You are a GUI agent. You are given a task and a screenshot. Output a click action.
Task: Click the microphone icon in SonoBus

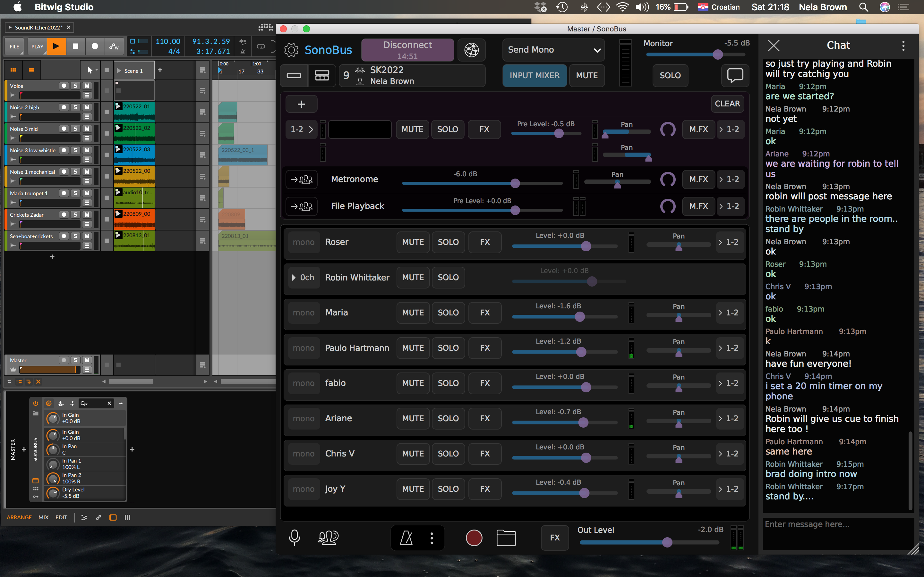coord(294,538)
